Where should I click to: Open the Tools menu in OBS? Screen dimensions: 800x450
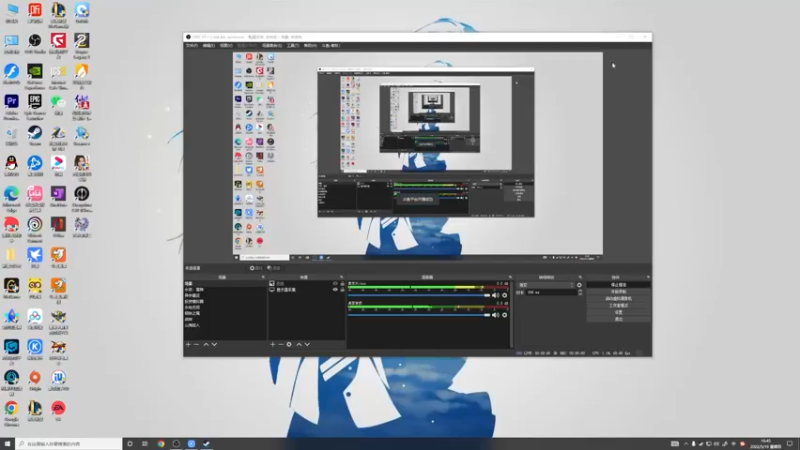pyautogui.click(x=293, y=45)
